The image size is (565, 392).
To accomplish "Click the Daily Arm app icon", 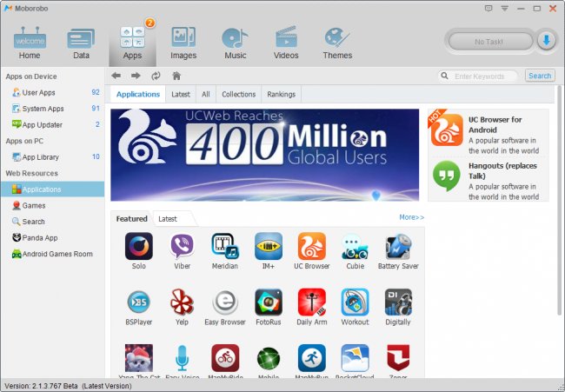I will [x=312, y=302].
